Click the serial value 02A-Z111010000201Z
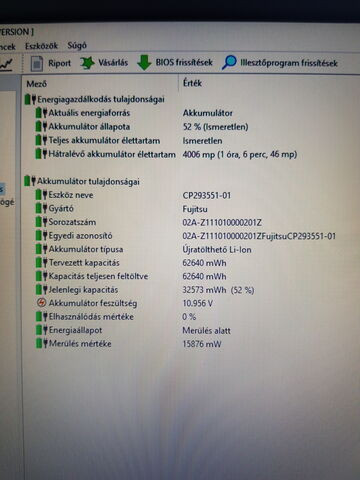Image resolution: width=360 pixels, height=480 pixels. click(x=222, y=222)
